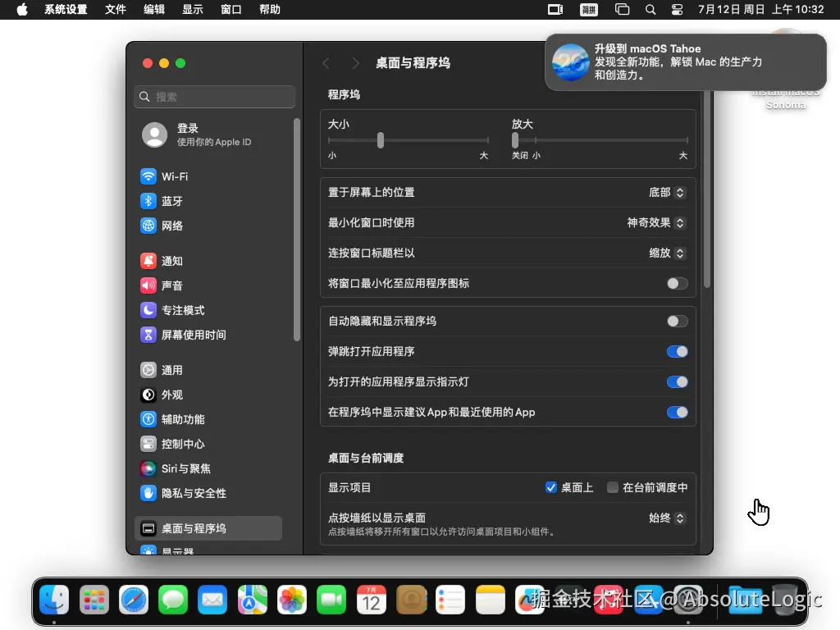The width and height of the screenshot is (840, 630).
Task: Open 编辑 menu in menu bar
Action: 153,10
